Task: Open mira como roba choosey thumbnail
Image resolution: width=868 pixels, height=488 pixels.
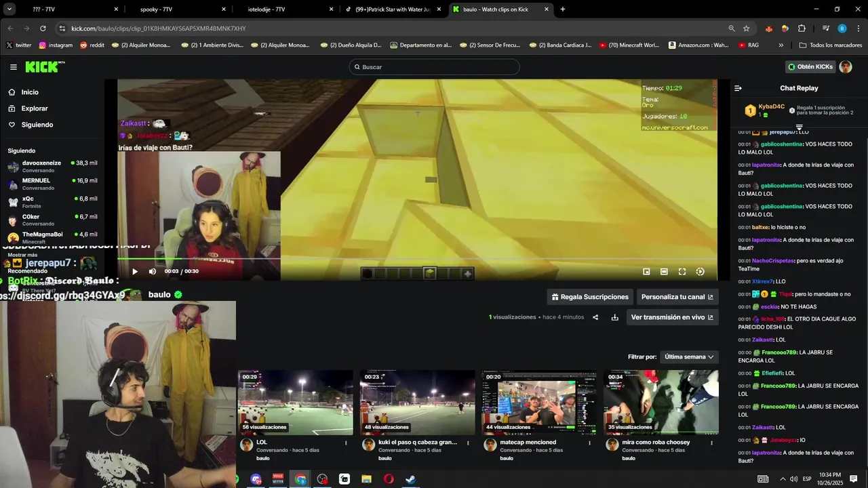Action: pyautogui.click(x=661, y=403)
